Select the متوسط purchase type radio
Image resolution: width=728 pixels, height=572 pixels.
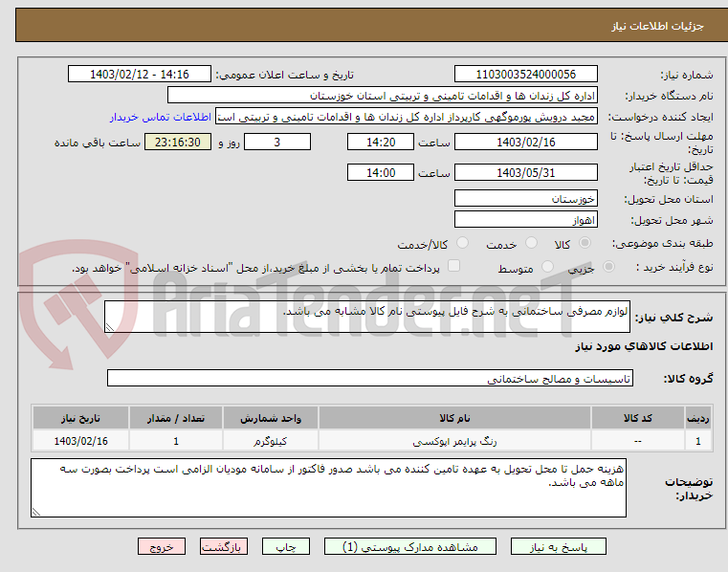click(x=548, y=267)
